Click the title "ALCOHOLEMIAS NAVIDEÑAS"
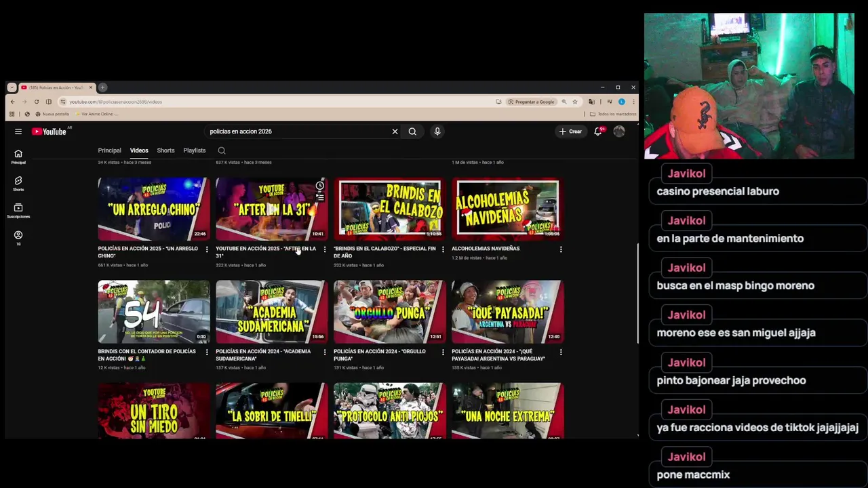 coord(486,249)
